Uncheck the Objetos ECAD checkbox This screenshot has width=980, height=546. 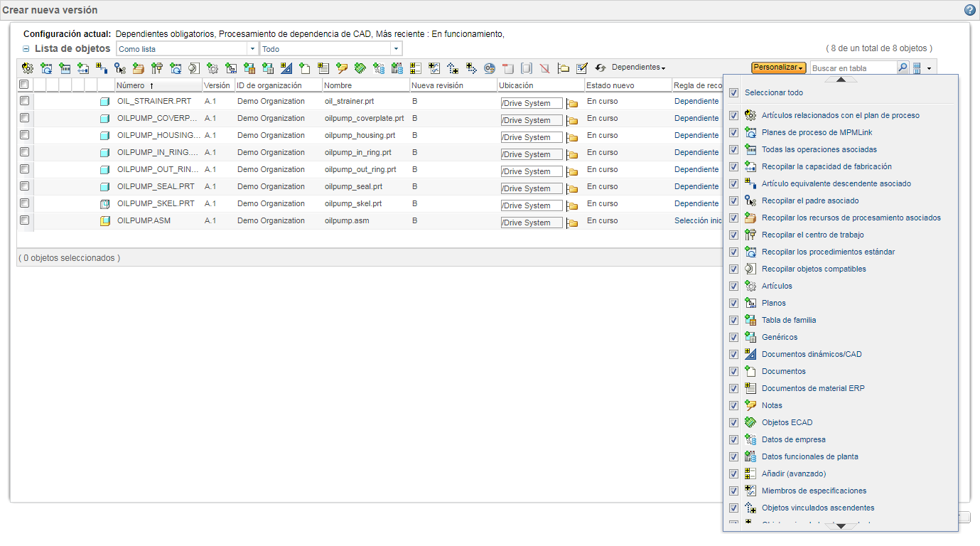tap(733, 422)
